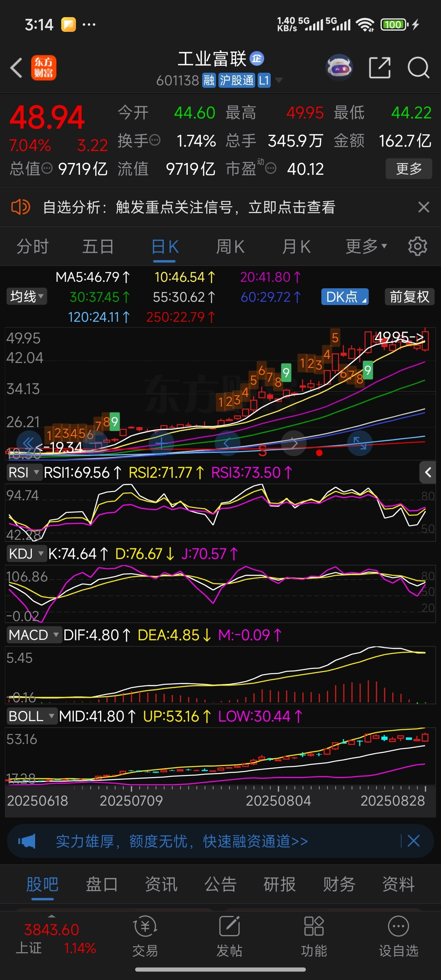Move chart right with right chevron

click(x=294, y=443)
